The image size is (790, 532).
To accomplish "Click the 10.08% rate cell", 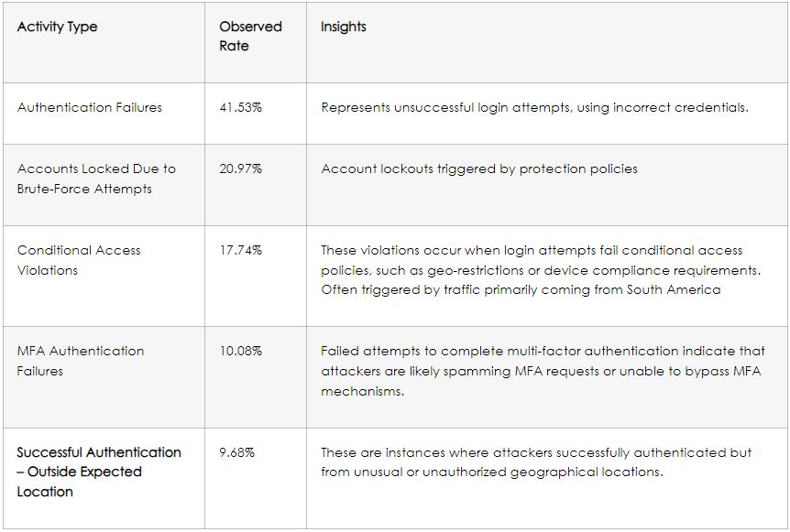I will pos(240,351).
